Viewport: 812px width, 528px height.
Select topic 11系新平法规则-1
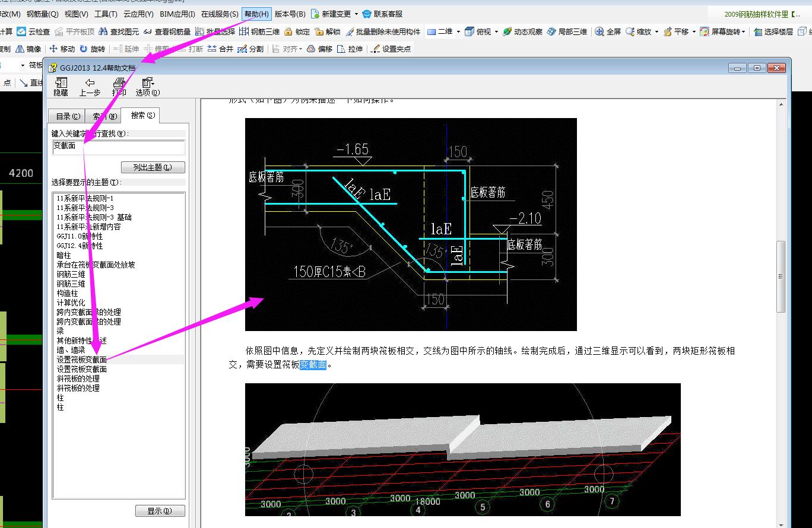(x=85, y=198)
